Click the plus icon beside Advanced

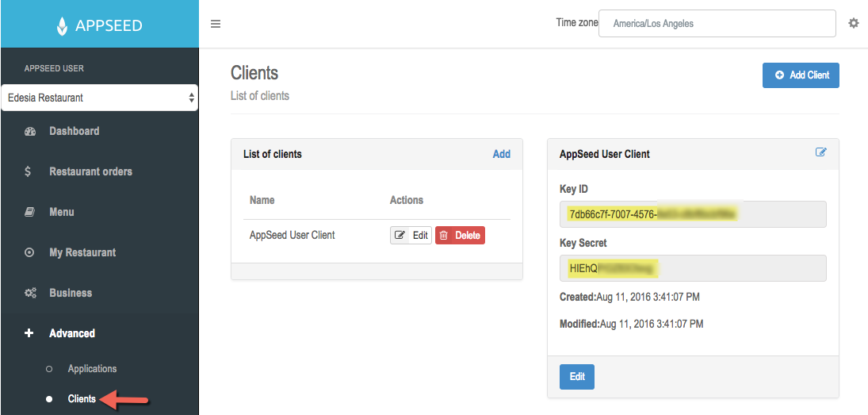(29, 333)
